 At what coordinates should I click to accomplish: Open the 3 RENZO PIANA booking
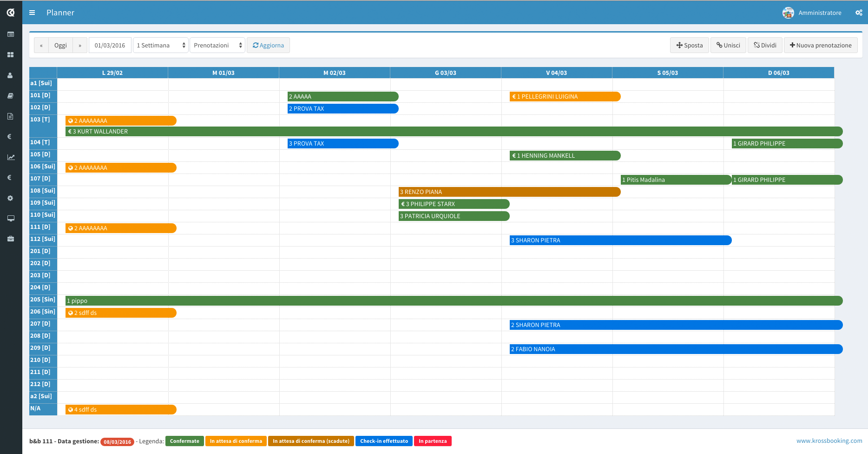click(x=510, y=192)
